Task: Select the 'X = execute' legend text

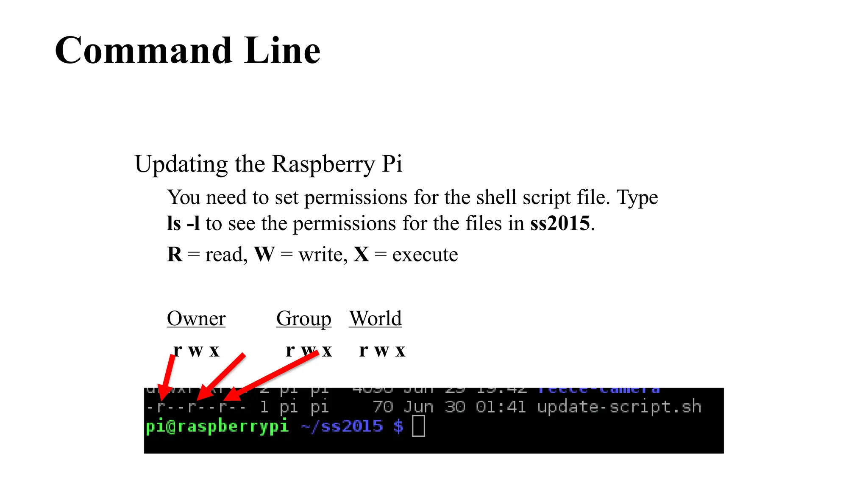Action: click(406, 255)
